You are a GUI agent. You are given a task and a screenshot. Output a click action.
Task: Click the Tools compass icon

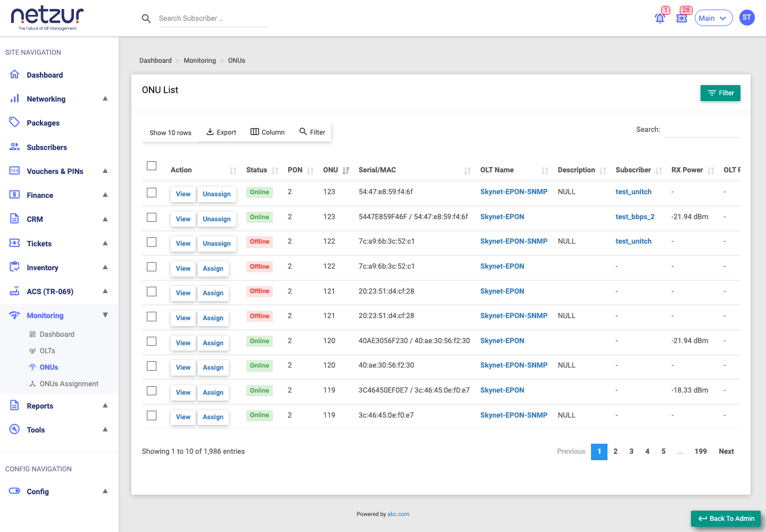(x=14, y=429)
